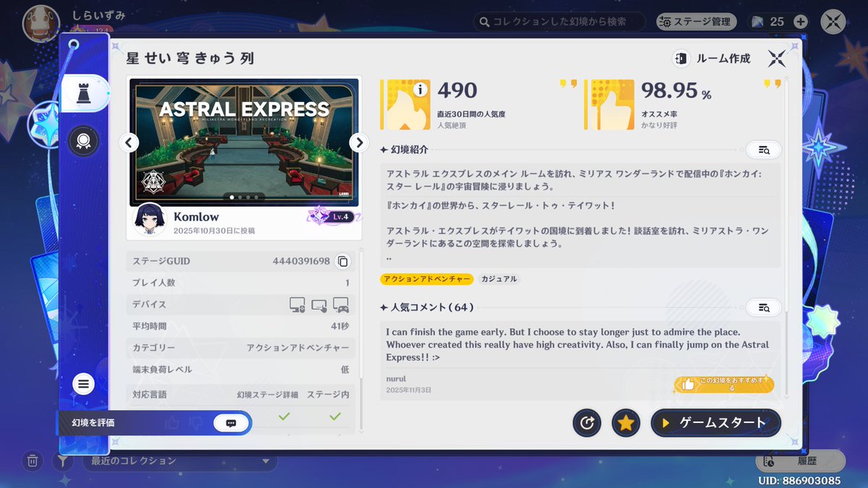Click the refresh arrow button

(x=587, y=423)
